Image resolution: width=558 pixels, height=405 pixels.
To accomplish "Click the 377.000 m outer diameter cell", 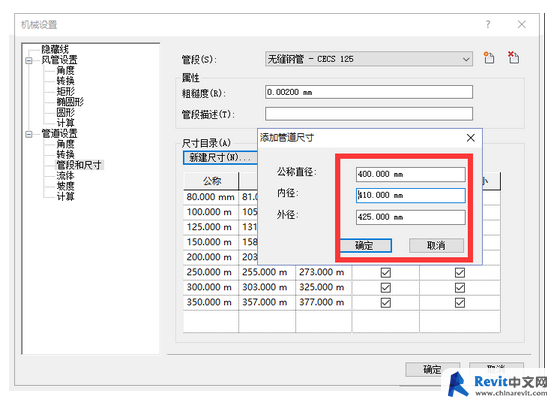I will [x=323, y=303].
